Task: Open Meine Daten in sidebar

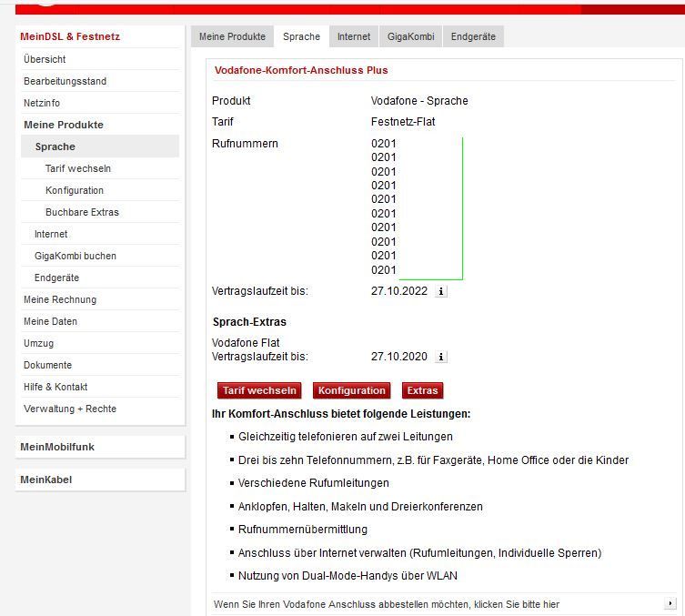Action: [50, 321]
